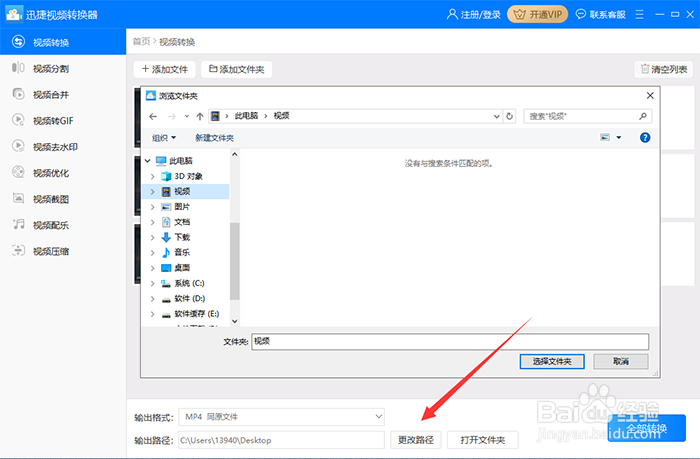Viewport: 700px width, 459px height.
Task: Click the tree scrollbar down arrow
Action: pyautogui.click(x=234, y=321)
